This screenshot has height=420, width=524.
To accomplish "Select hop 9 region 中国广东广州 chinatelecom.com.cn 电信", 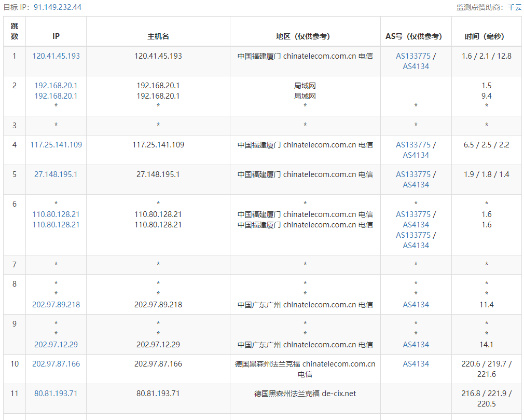I will pyautogui.click(x=305, y=344).
